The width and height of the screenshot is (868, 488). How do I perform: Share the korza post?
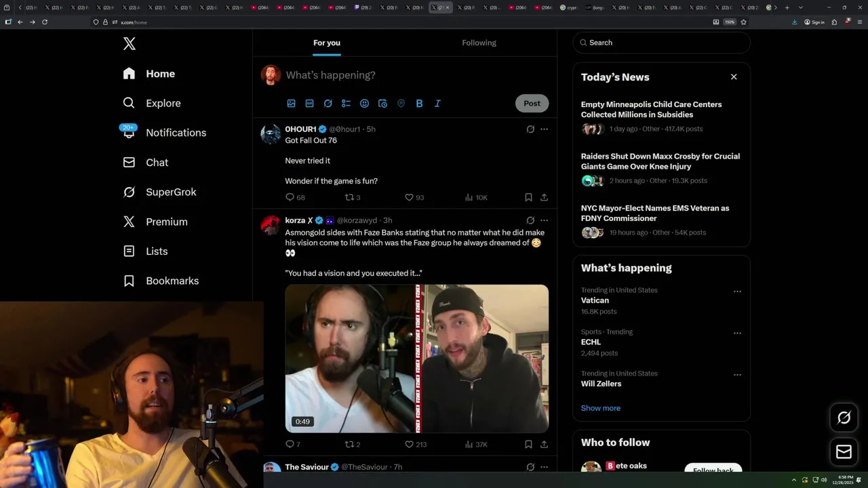point(544,445)
